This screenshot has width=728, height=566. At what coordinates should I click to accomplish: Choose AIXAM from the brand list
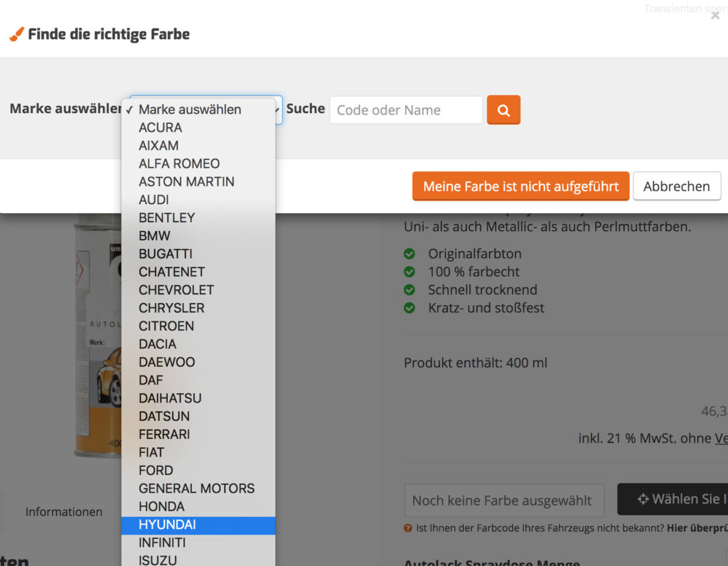coord(198,146)
